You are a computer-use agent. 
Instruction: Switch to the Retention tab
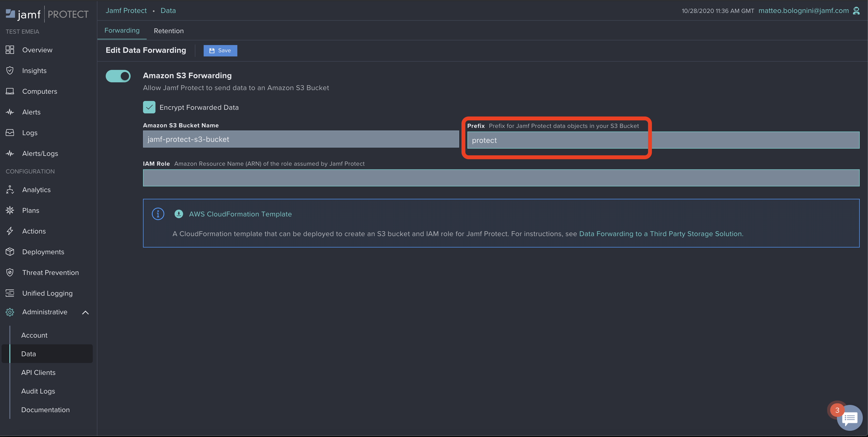click(x=169, y=31)
